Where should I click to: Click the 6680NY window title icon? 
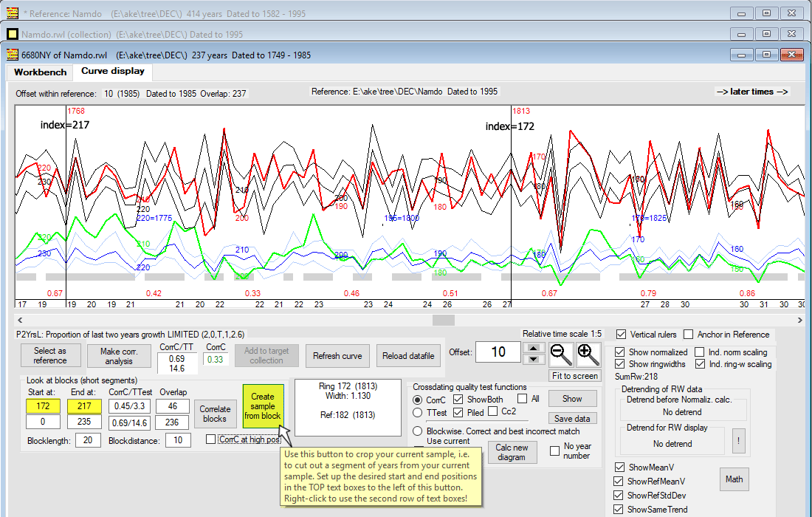12,55
